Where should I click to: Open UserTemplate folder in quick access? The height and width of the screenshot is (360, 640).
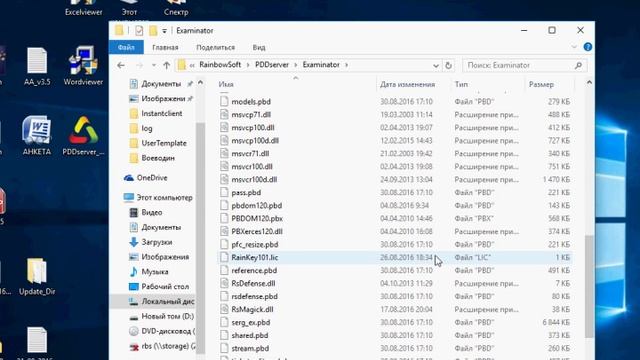158,143
